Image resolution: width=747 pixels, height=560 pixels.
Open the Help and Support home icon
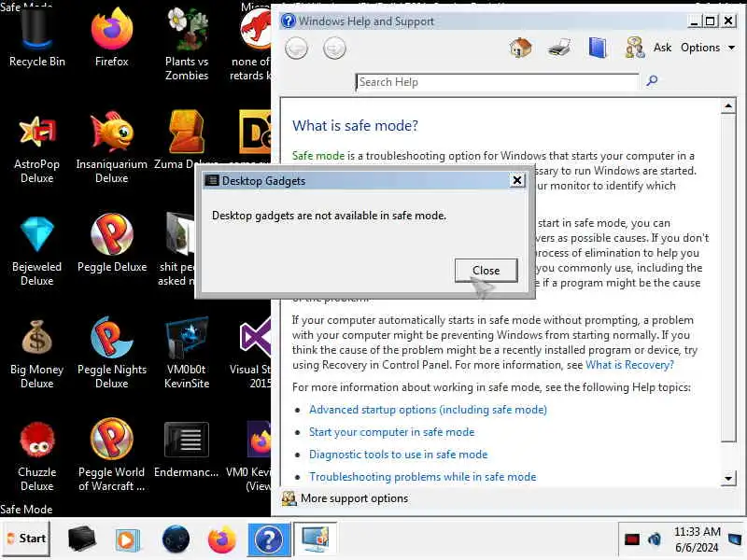pos(520,48)
